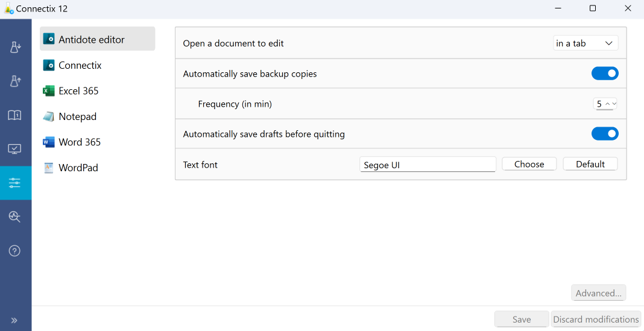Open the help question mark icon
This screenshot has width=644, height=331.
click(15, 251)
